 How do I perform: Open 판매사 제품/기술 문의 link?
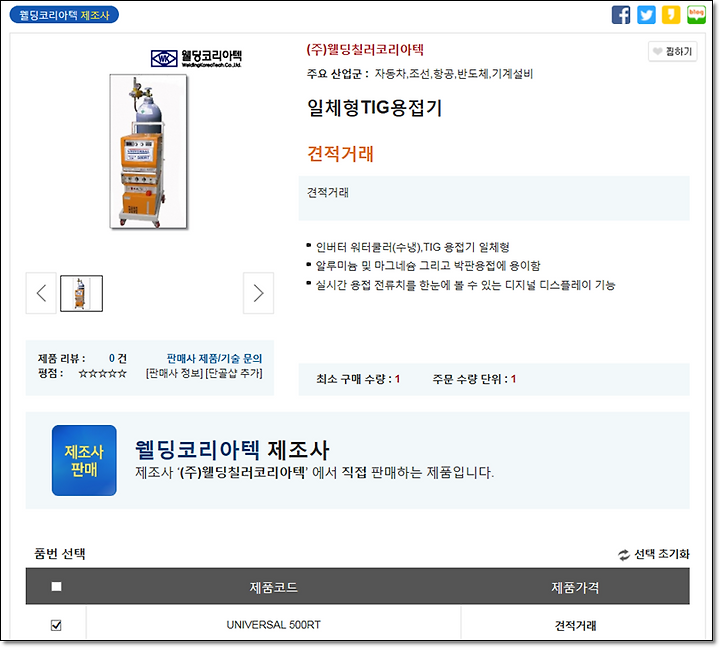point(214,358)
